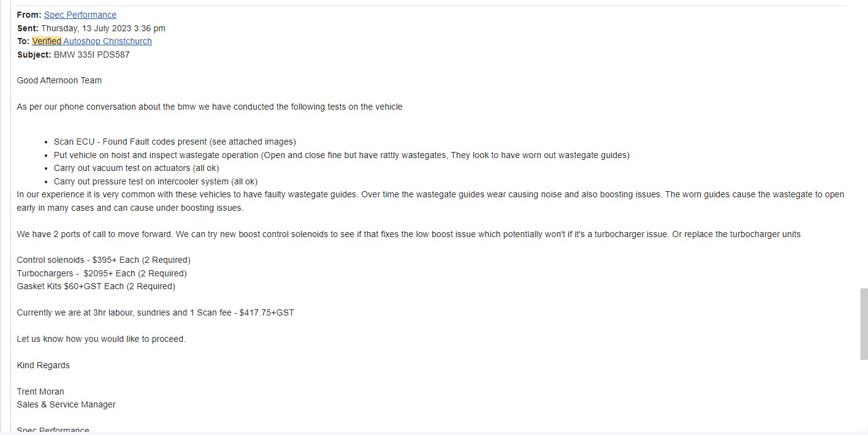Click the wastegate operation hoist bullet
Viewport: 868px width, 435px height.
point(341,155)
